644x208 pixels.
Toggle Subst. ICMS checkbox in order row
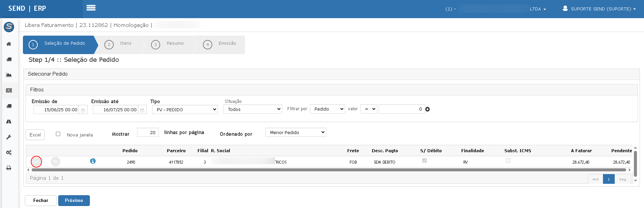coord(508,161)
